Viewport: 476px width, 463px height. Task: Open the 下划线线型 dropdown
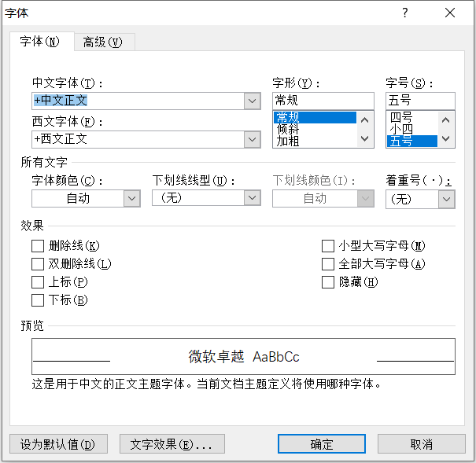(x=252, y=198)
